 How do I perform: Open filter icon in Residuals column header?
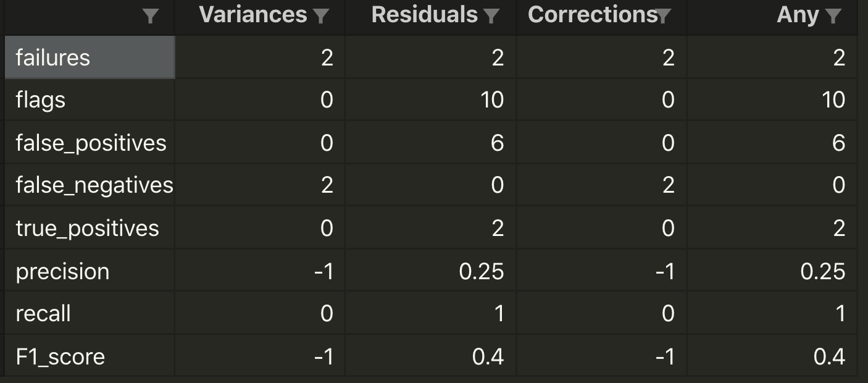pyautogui.click(x=491, y=17)
